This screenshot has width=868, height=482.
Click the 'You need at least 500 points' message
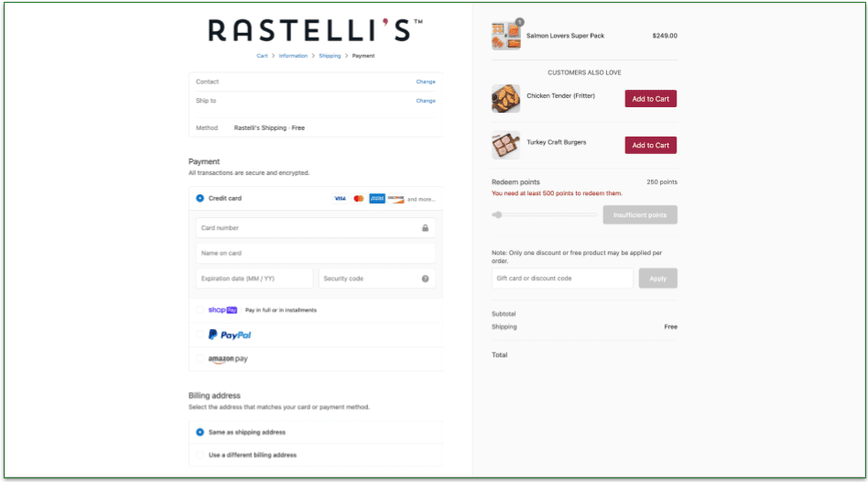(557, 193)
